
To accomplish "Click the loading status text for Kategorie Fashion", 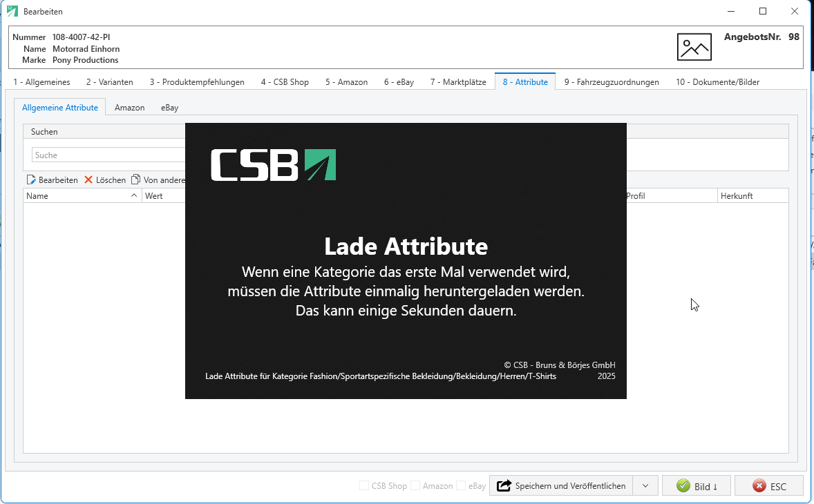I will coord(381,376).
